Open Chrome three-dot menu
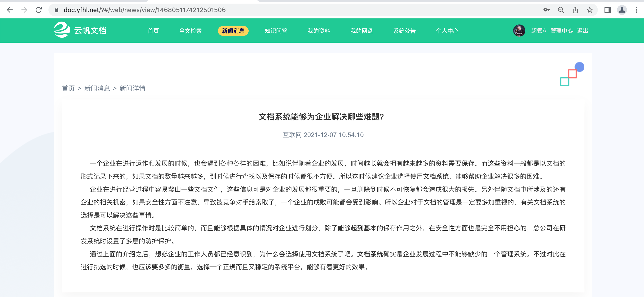 tap(636, 10)
